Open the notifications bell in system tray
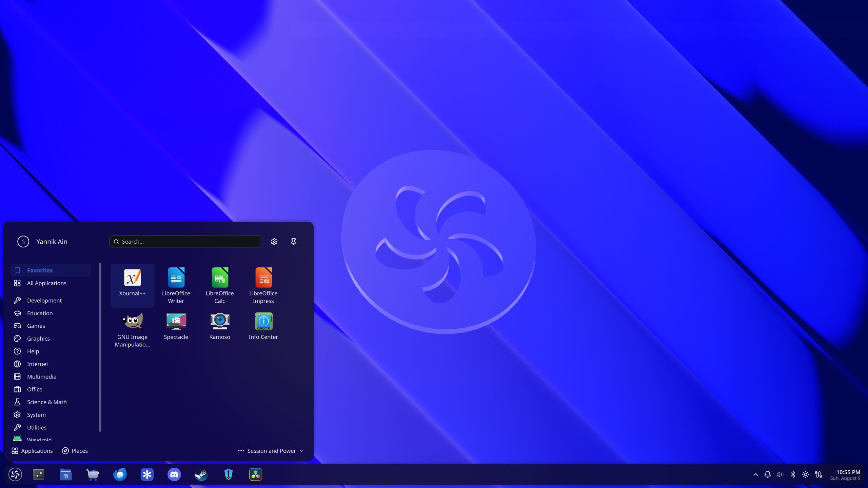The image size is (868, 488). [768, 474]
